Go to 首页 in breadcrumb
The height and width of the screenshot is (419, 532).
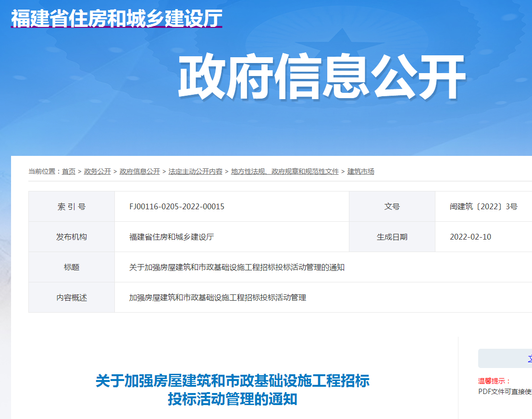pyautogui.click(x=69, y=171)
